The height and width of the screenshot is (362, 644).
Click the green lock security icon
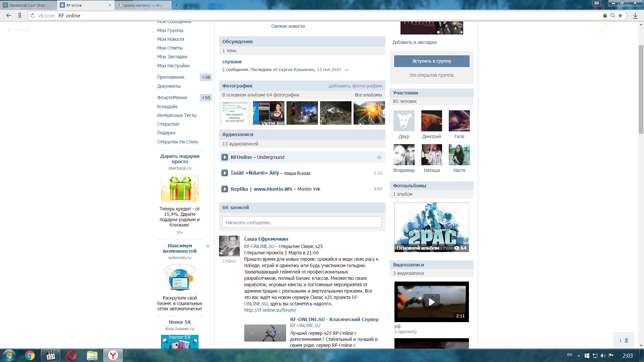pyautogui.click(x=605, y=15)
